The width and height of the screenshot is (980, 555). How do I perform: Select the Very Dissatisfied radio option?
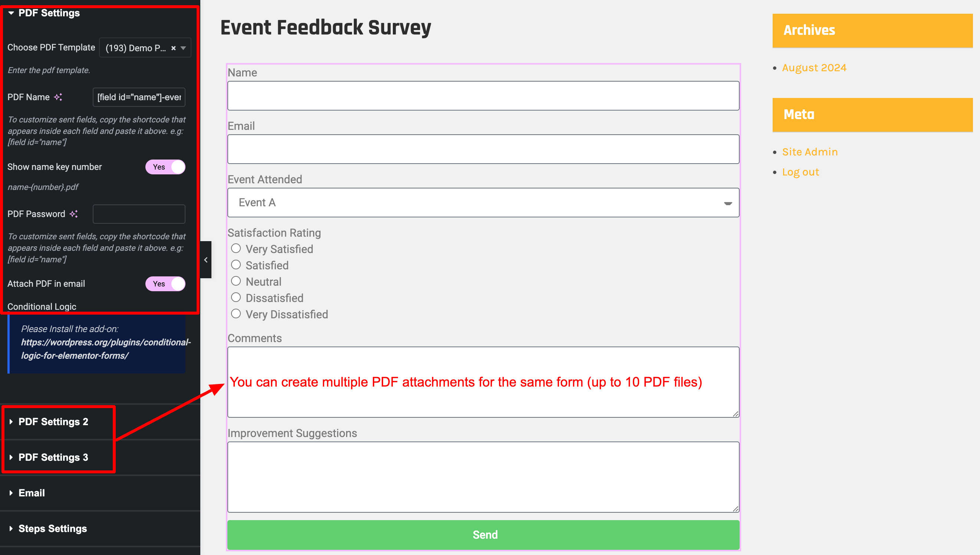236,314
